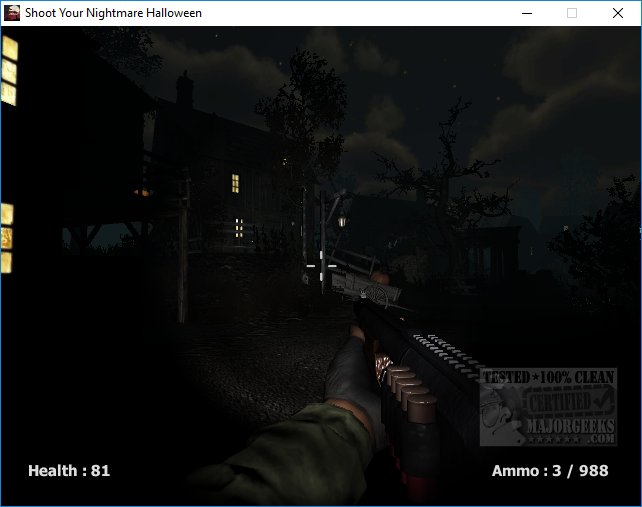Close the Shoot Your Nightmare Halloween window

(618, 13)
